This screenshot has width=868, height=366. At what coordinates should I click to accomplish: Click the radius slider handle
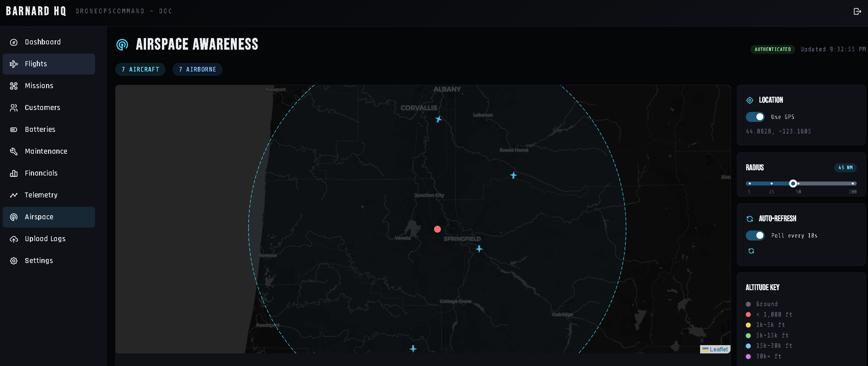[793, 183]
